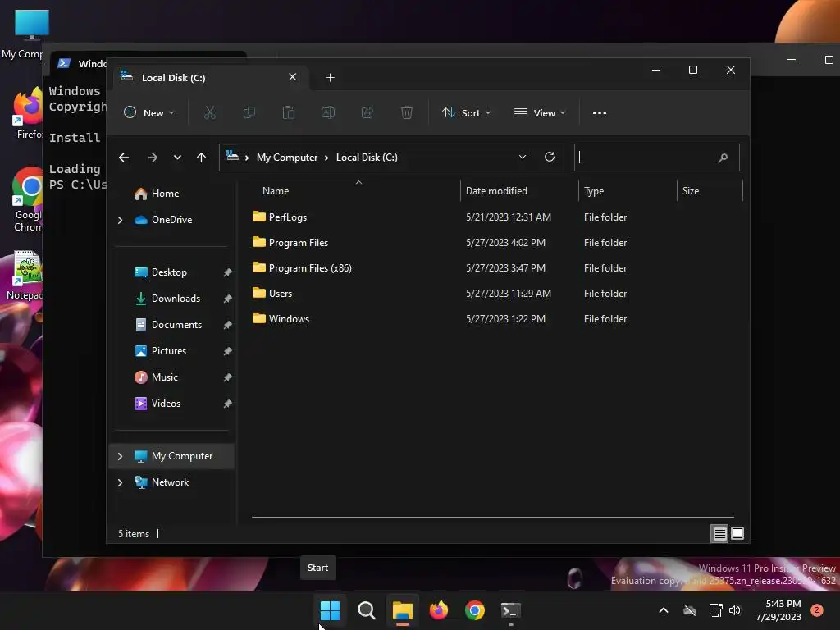Viewport: 840px width, 630px height.
Task: Open a new Explorer tab with plus
Action: click(x=330, y=78)
